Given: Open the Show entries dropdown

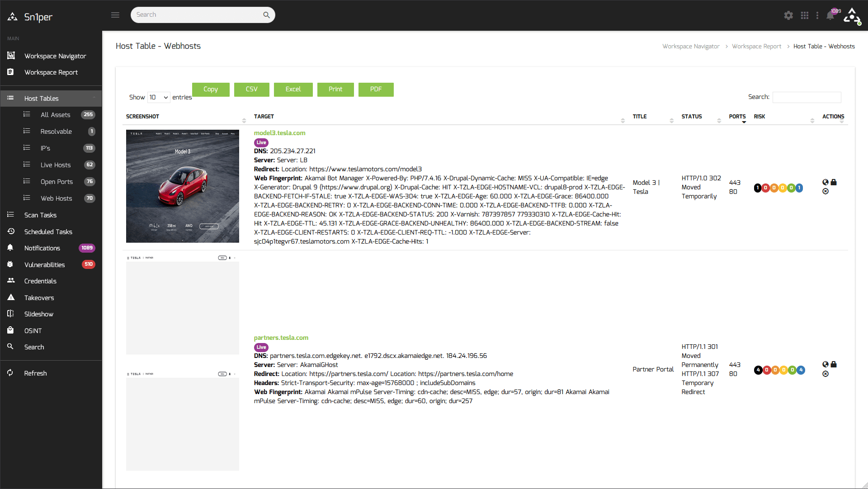Looking at the screenshot, I should [158, 97].
